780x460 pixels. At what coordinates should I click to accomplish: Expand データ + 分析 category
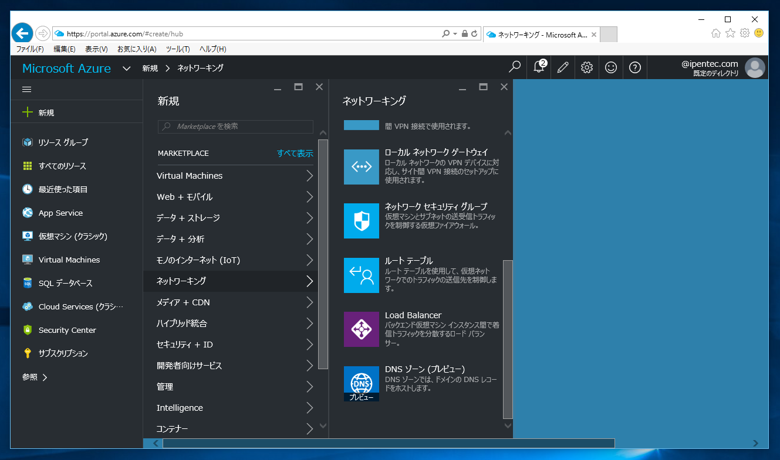pyautogui.click(x=235, y=239)
